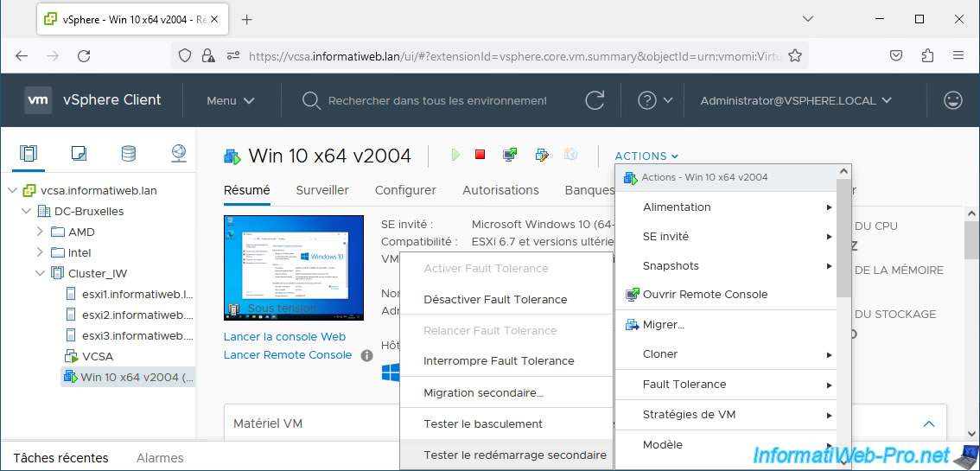Click the Lancer la console Web link
The height and width of the screenshot is (471, 980).
(284, 336)
